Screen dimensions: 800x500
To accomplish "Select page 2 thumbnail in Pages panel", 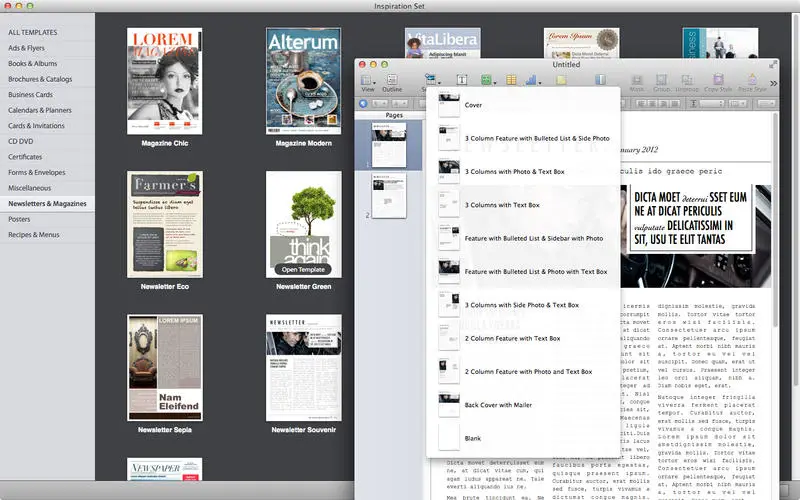I will tap(389, 195).
